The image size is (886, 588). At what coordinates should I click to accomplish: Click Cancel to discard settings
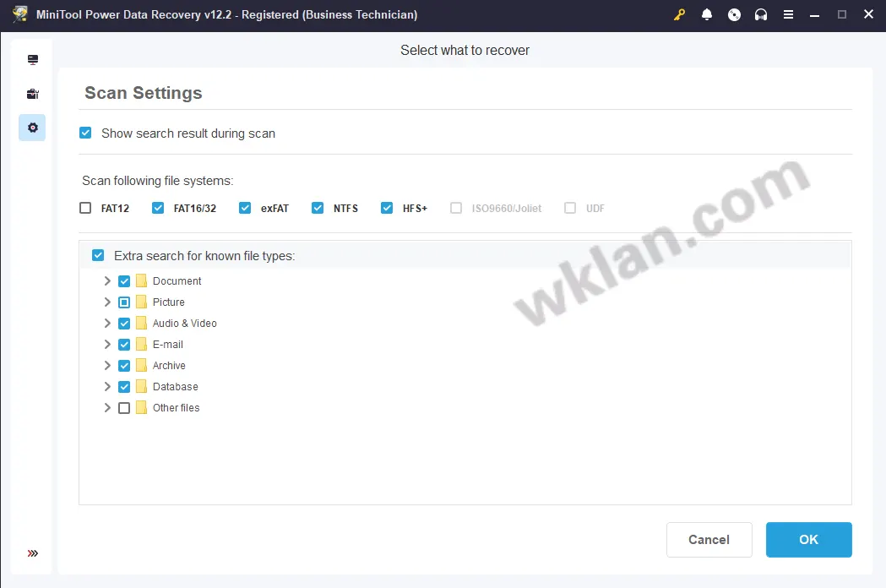click(x=709, y=539)
